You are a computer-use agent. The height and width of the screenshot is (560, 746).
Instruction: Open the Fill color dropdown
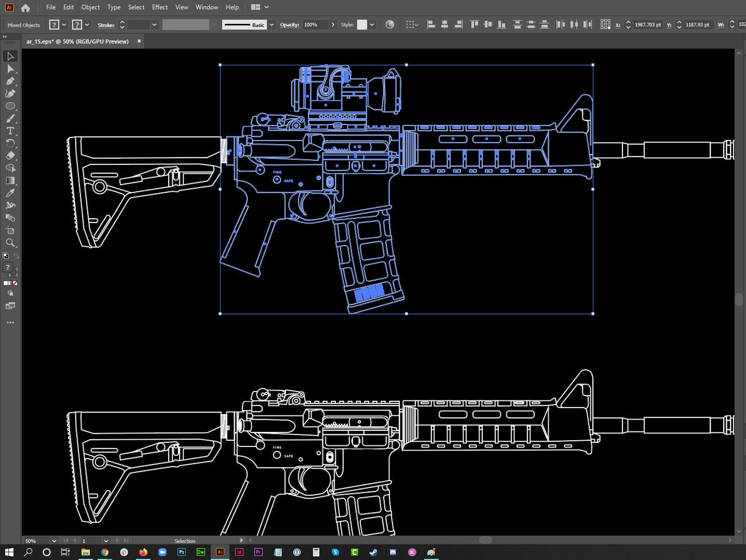coord(64,25)
